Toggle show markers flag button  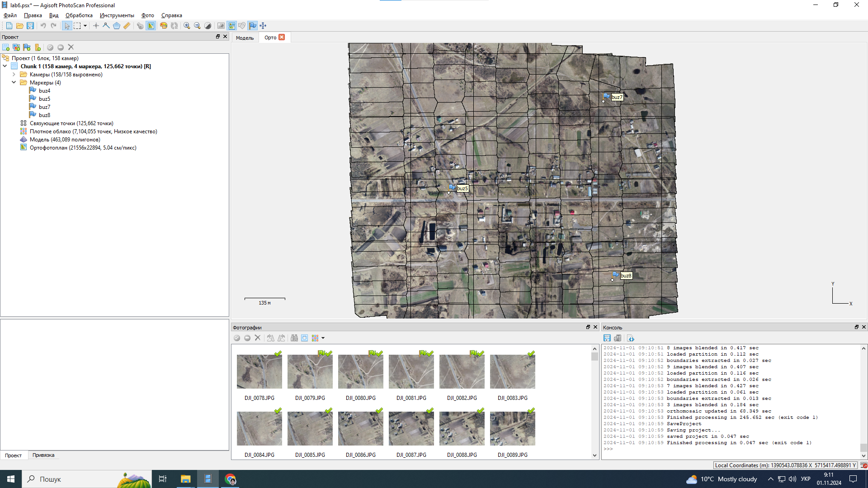click(x=252, y=26)
